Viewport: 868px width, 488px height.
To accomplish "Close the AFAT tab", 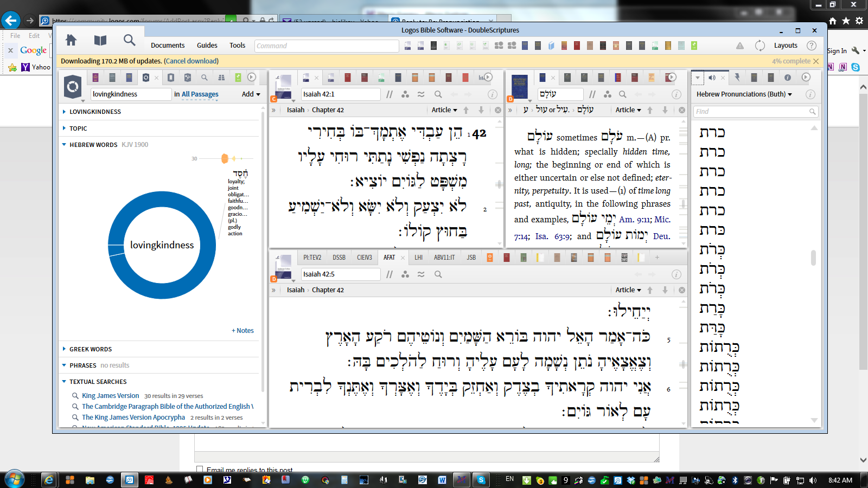I will (x=403, y=258).
